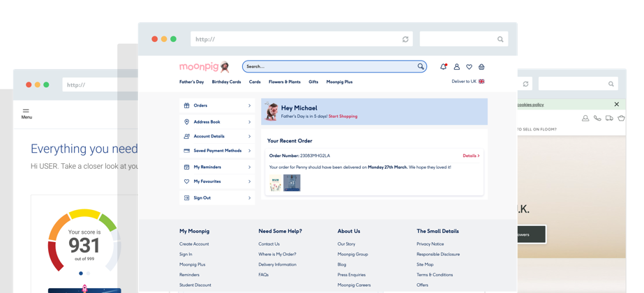Open order Details link
Viewport: 644px width, 293px height.
[x=471, y=156]
